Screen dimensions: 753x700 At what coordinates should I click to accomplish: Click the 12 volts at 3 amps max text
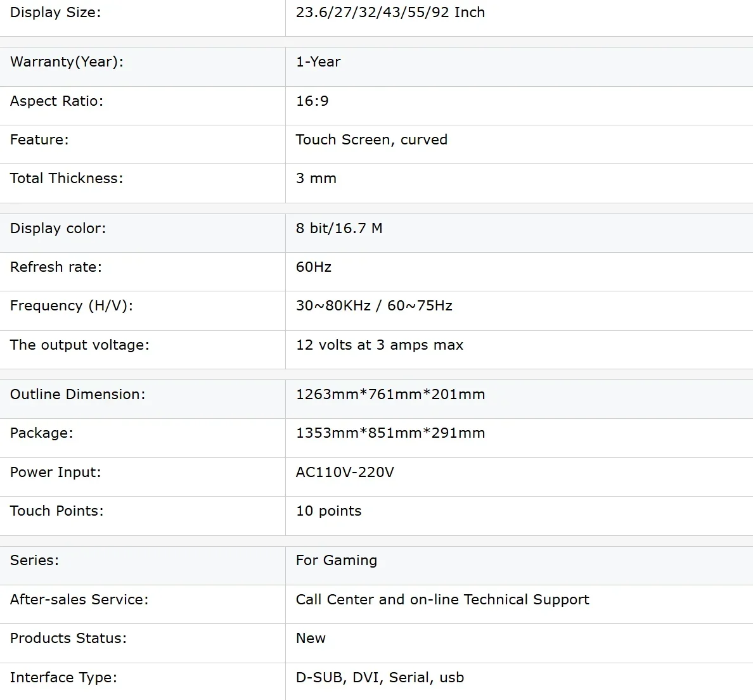point(380,345)
